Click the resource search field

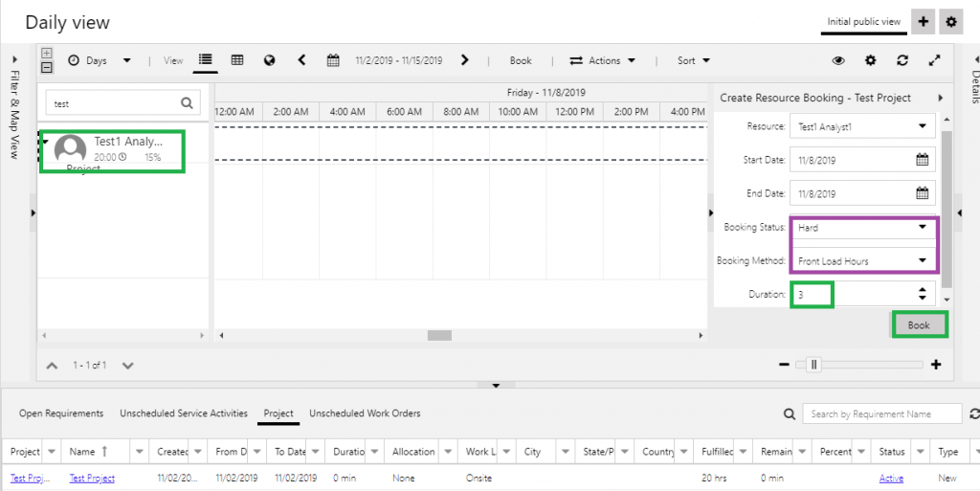pos(123,103)
